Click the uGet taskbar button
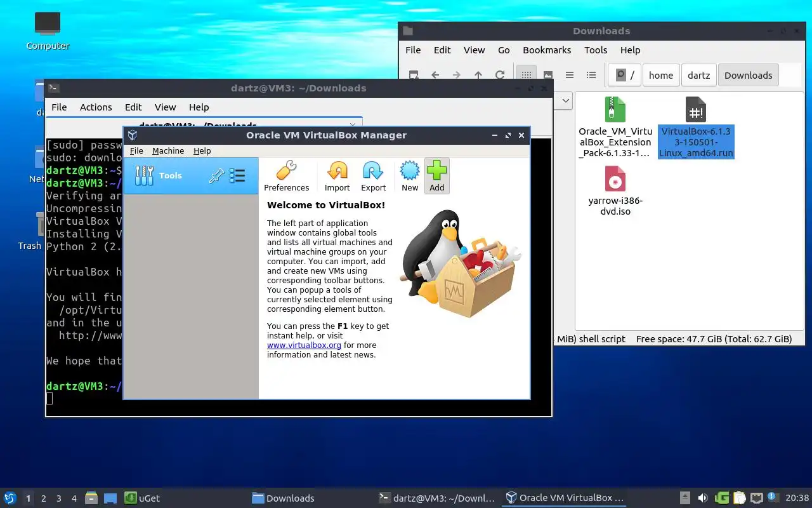The height and width of the screenshot is (508, 812). click(143, 498)
